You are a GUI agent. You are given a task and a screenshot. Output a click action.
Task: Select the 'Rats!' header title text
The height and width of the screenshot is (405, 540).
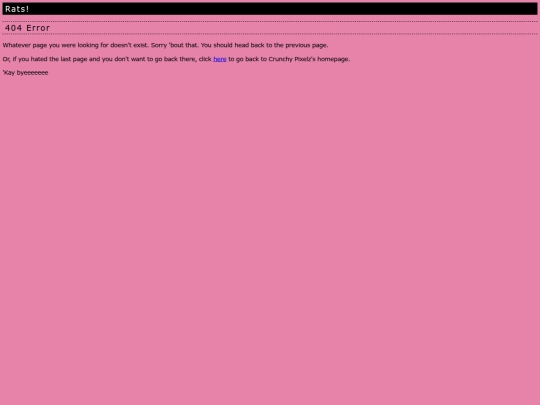[x=17, y=9]
